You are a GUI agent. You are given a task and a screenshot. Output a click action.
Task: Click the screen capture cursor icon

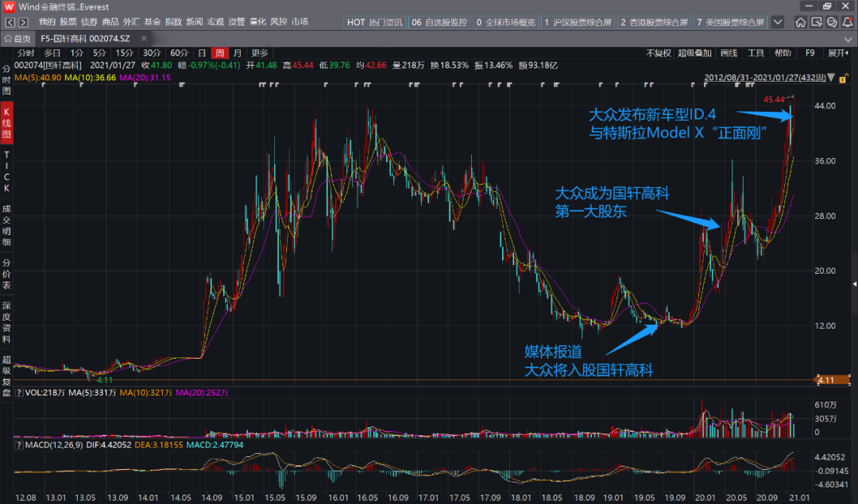click(816, 22)
